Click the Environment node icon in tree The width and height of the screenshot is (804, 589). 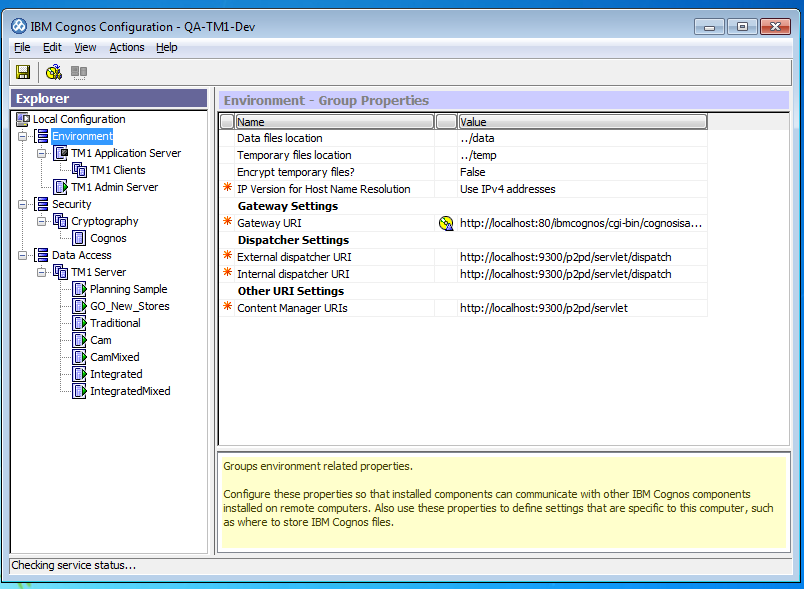42,136
